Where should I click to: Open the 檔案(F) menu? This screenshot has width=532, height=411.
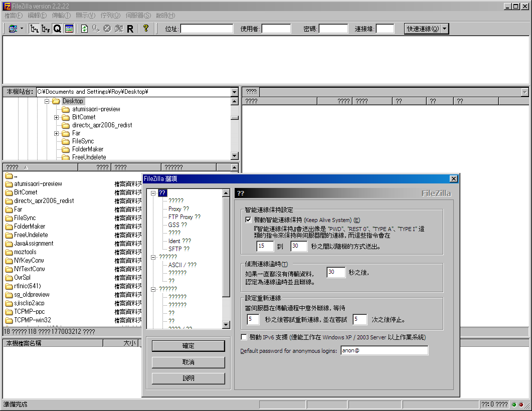click(14, 16)
